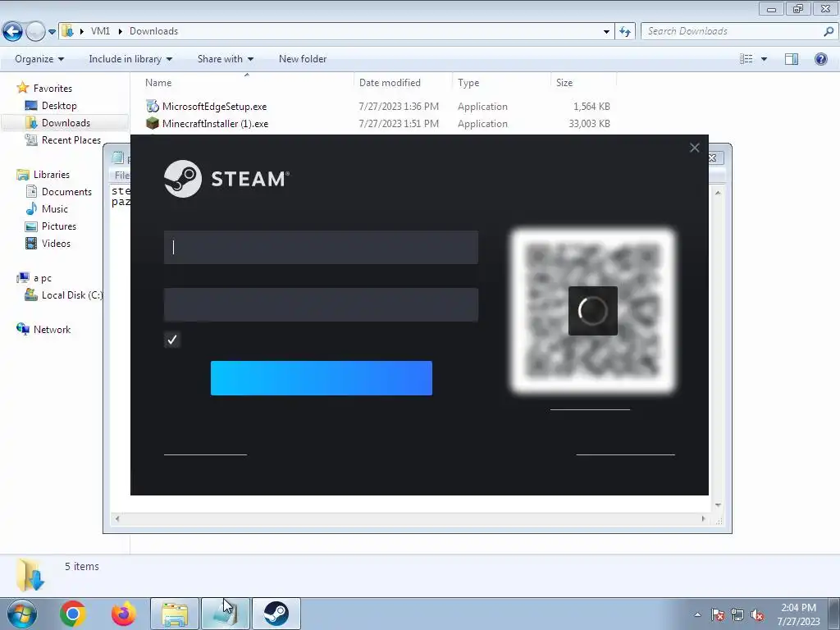Sort files by Type column

click(468, 83)
